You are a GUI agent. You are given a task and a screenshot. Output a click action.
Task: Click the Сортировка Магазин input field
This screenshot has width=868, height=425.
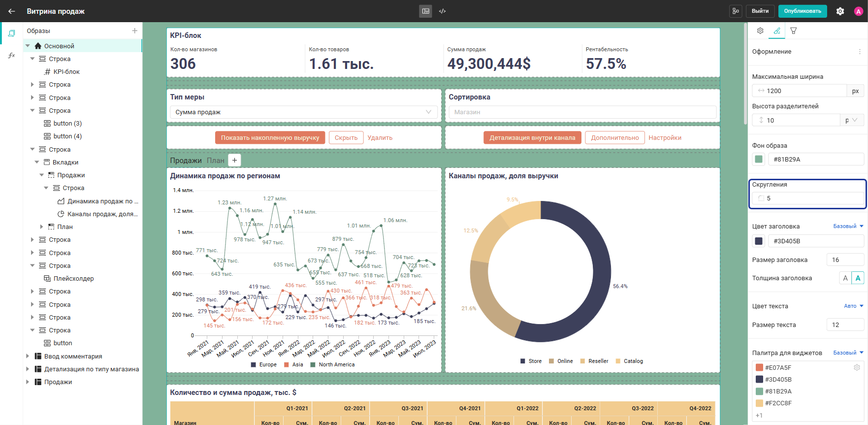(x=582, y=112)
